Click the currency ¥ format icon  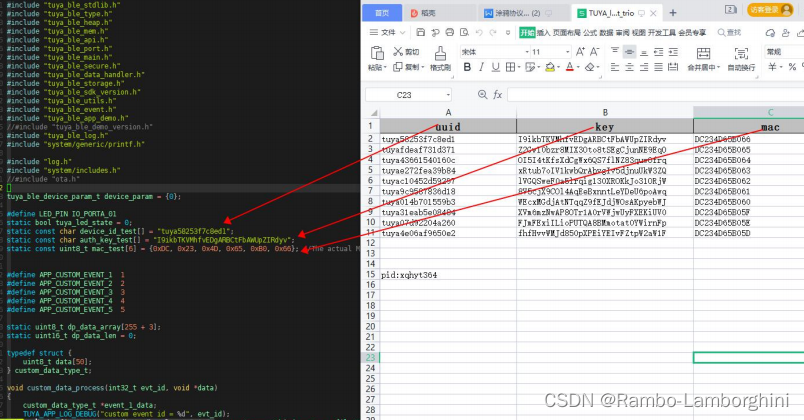coord(773,67)
